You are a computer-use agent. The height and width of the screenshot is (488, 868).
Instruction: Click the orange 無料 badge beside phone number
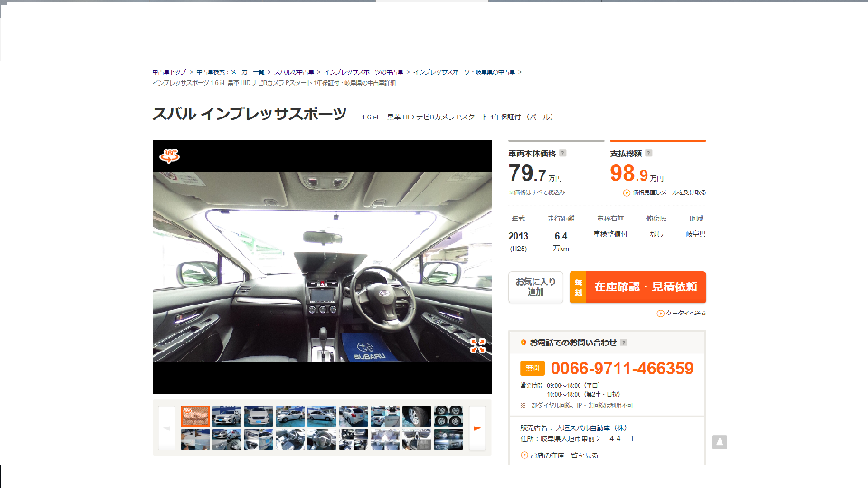(x=533, y=369)
